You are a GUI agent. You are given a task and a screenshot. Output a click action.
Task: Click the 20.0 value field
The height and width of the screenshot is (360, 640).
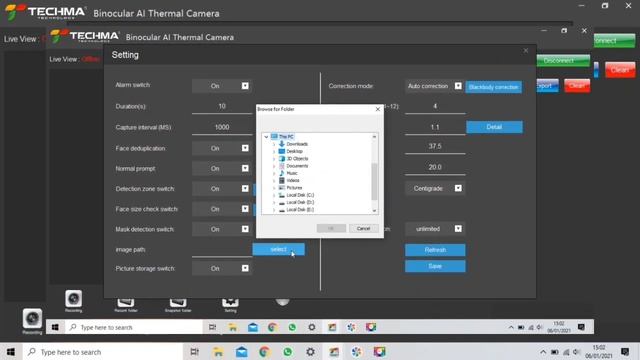click(435, 167)
